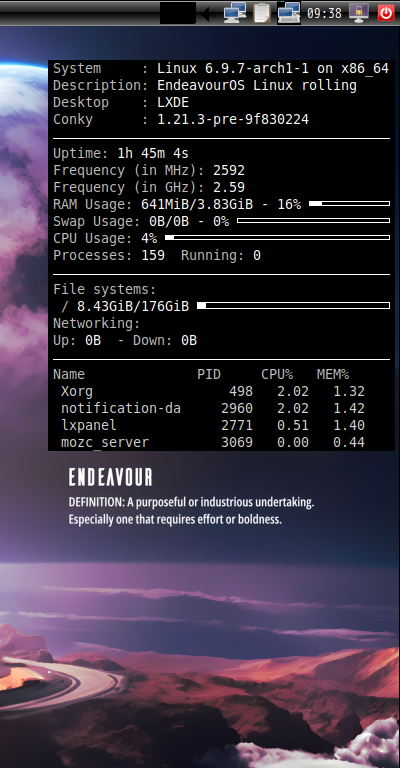Click the Processes count '159'

tap(153, 255)
